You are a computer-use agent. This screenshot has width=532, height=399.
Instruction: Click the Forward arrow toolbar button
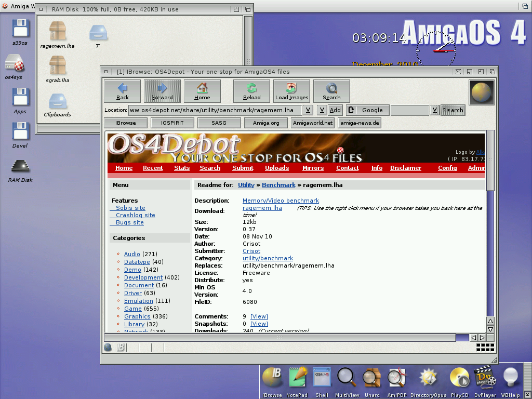click(x=162, y=91)
